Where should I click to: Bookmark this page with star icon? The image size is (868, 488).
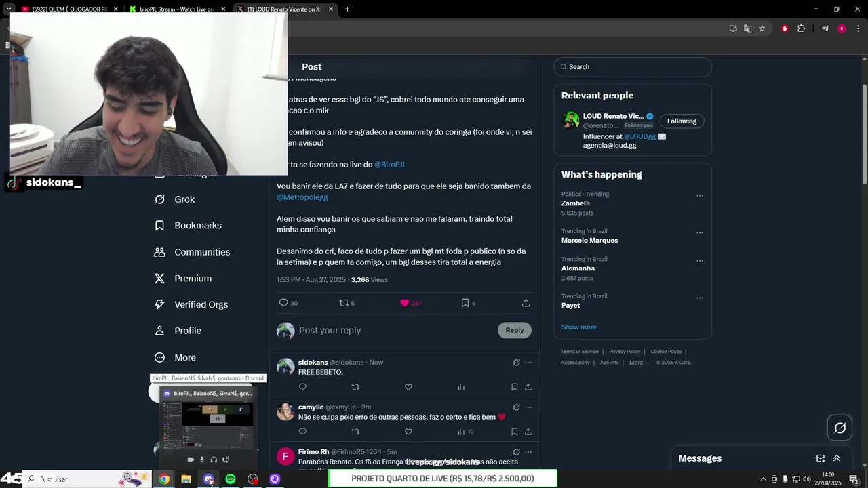click(x=762, y=28)
